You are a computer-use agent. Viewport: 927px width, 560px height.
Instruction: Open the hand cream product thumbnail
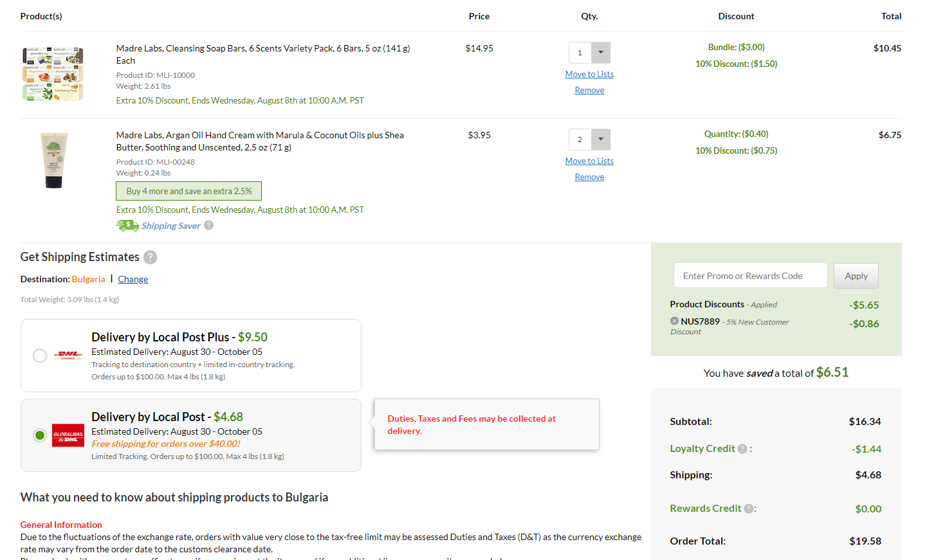click(x=54, y=160)
